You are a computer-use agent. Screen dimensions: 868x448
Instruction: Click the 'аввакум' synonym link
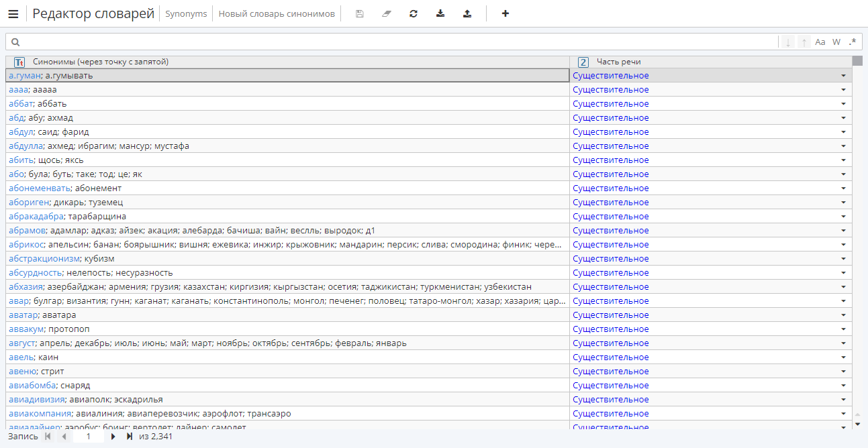click(26, 329)
